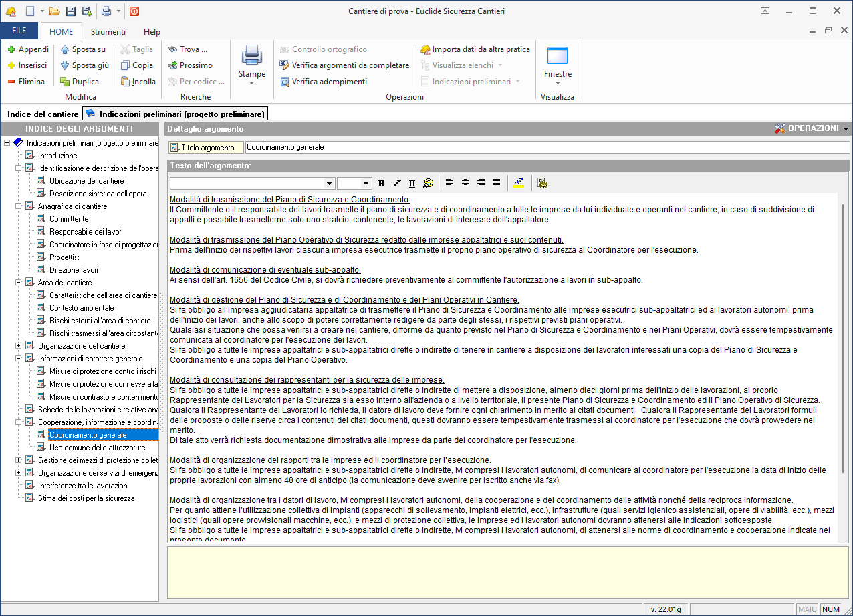The height and width of the screenshot is (616, 853).
Task: Switch to the Strumenti ribbon tab
Action: pos(108,31)
